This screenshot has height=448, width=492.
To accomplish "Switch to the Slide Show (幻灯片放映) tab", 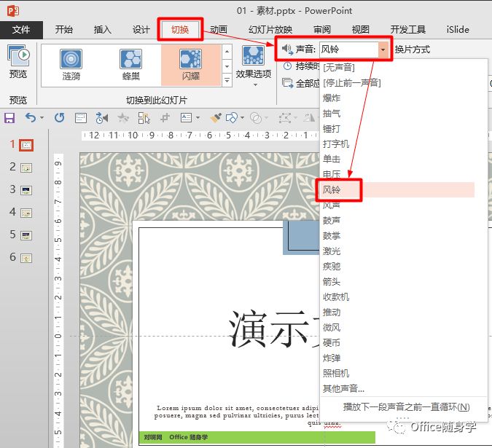I will (270, 30).
